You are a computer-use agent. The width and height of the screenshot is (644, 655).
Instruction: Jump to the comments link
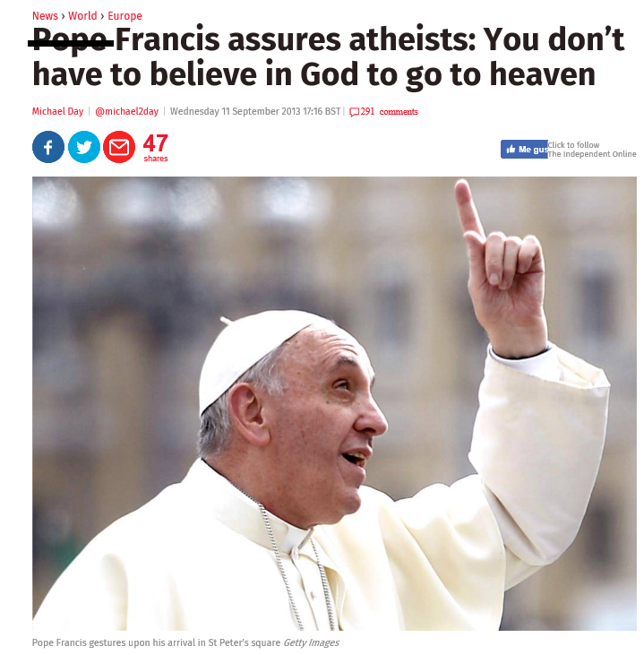coord(399,112)
